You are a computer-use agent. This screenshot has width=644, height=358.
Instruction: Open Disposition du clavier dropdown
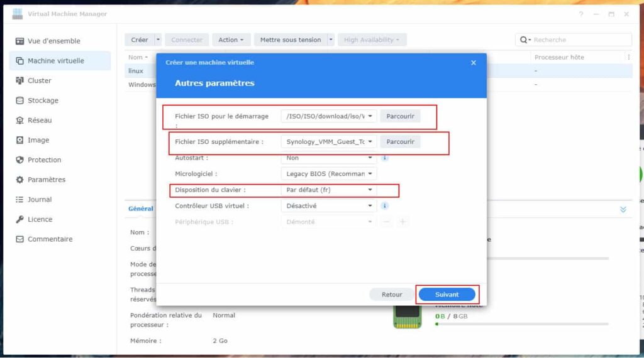328,190
